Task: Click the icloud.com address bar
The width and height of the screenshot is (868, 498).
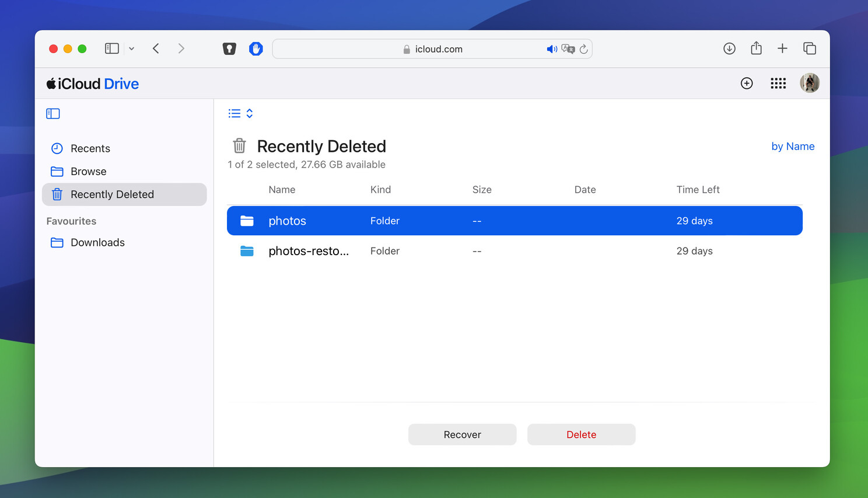Action: pyautogui.click(x=432, y=49)
